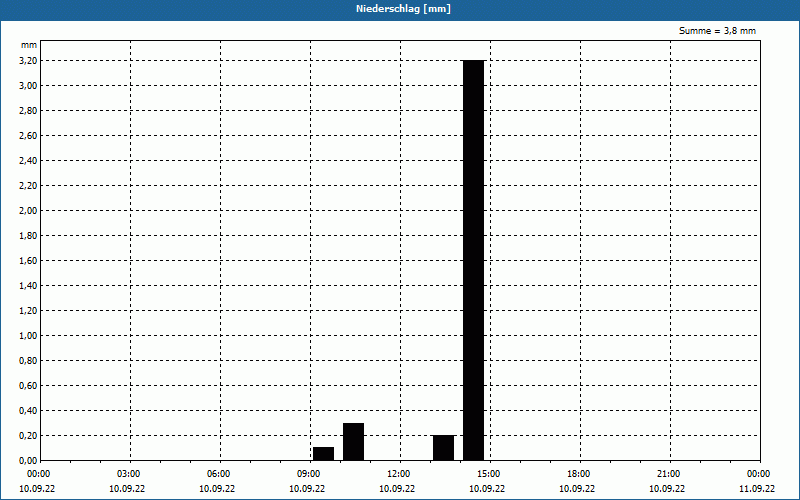Click the 0,80 y-axis label
800x500 pixels.
pos(28,361)
